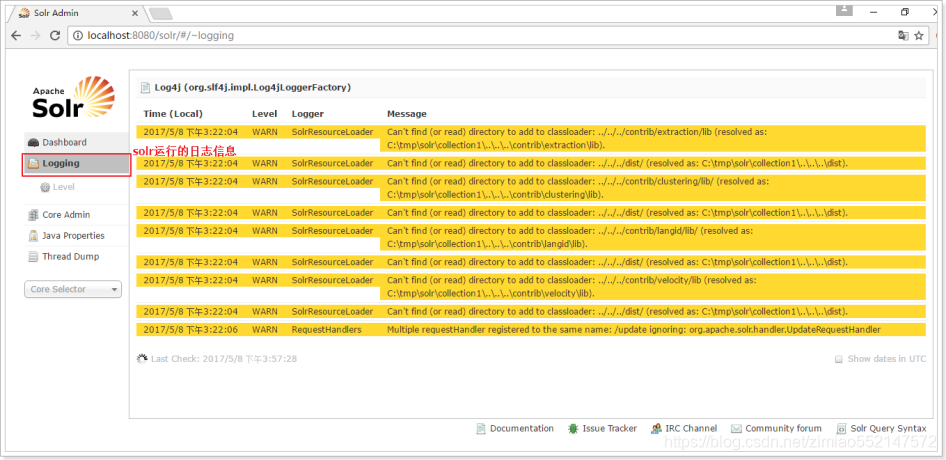Image resolution: width=946 pixels, height=460 pixels.
Task: Go to Core Admin section
Action: pyautogui.click(x=77, y=215)
